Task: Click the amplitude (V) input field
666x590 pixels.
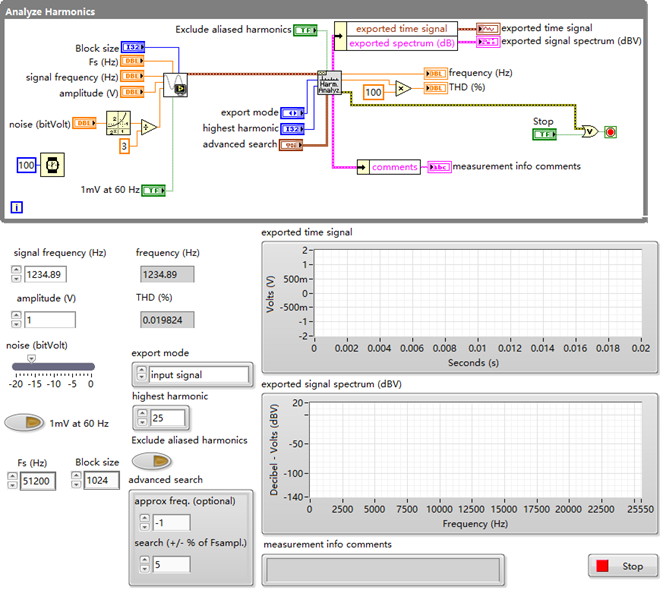Action: pos(50,320)
